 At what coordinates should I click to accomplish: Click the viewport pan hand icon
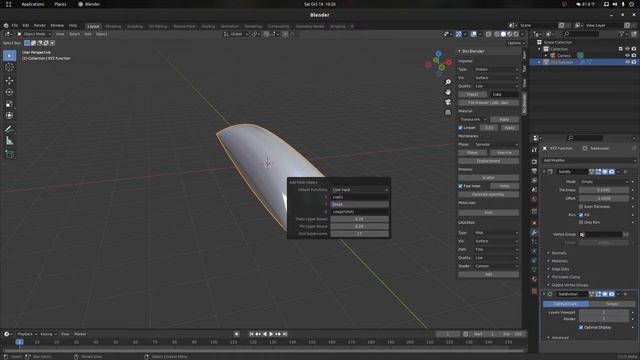click(x=448, y=92)
